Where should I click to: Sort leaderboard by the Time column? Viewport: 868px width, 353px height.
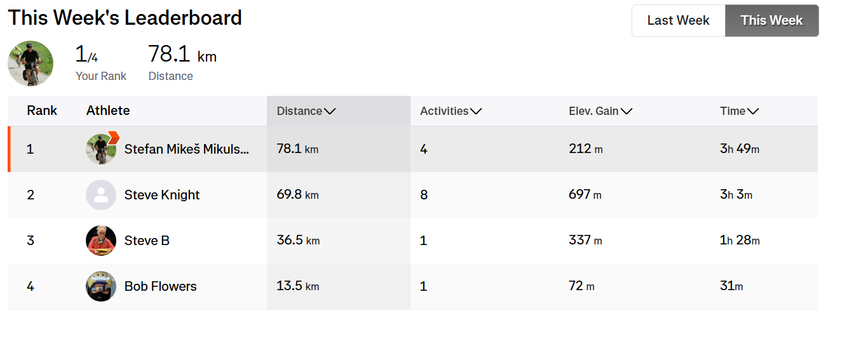pos(739,111)
